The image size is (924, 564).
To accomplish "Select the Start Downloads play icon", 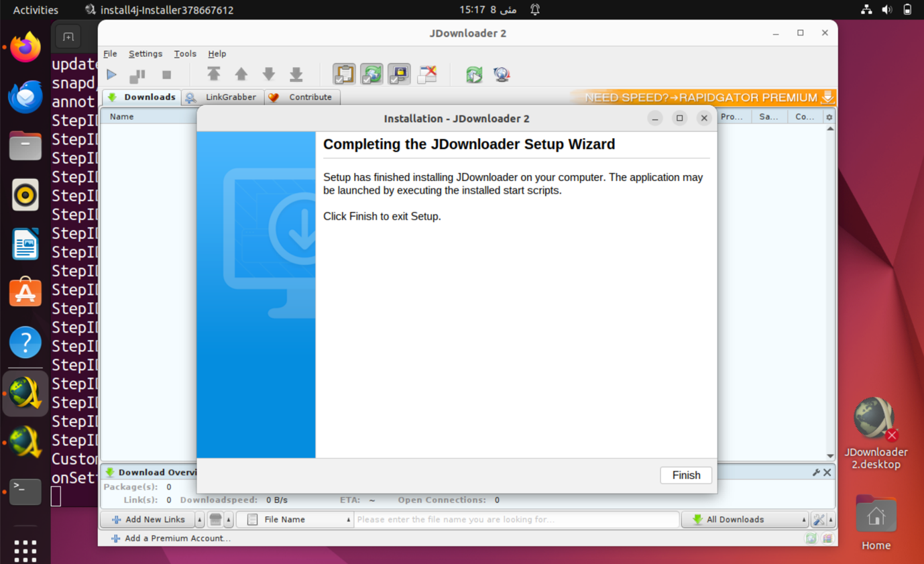I will [111, 74].
